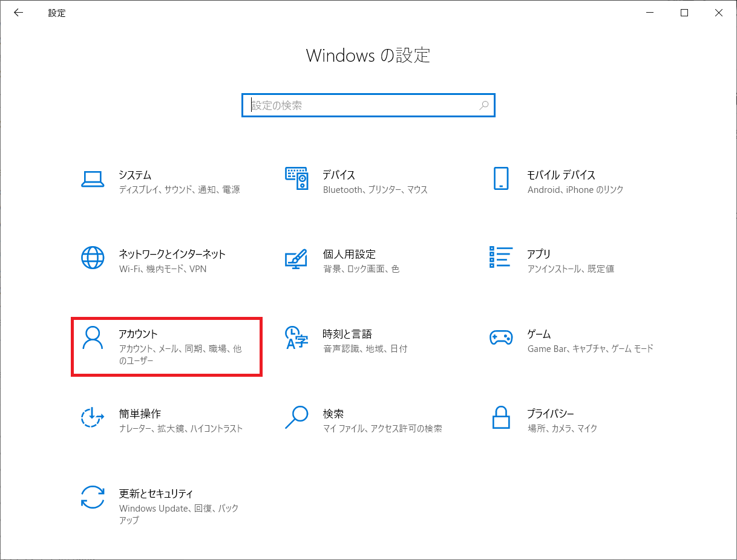Viewport: 737px width, 560px height.
Task: Open the 個人用設定 label
Action: pos(349,254)
